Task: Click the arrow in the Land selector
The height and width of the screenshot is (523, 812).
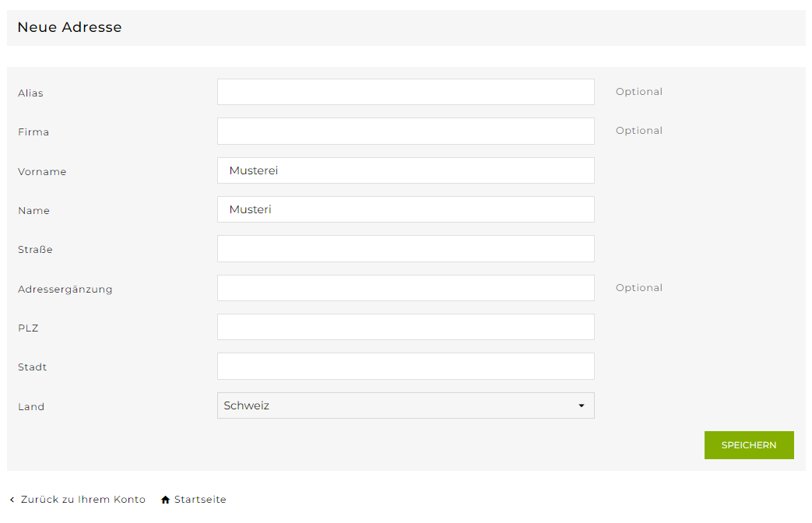Action: click(x=581, y=405)
